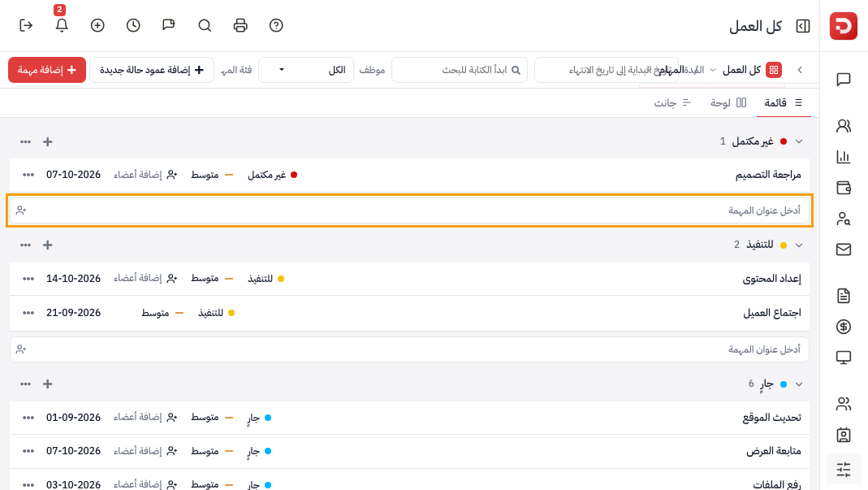
Task: Open the تحديث الموقع task
Action: 771,418
